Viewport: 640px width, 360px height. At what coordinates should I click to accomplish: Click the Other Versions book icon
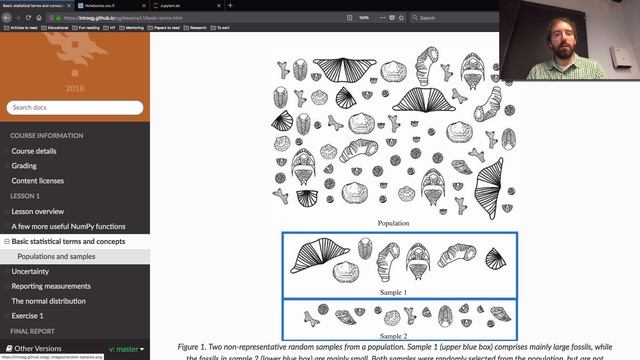coord(9,349)
